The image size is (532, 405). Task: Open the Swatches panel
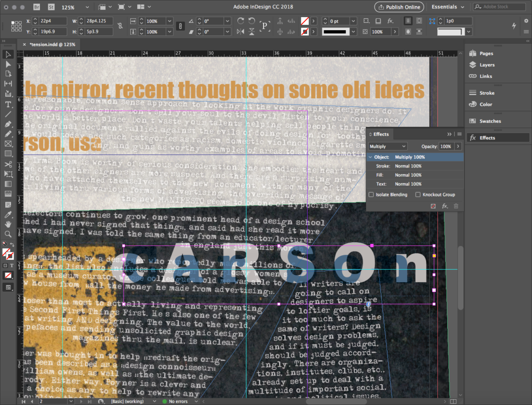pyautogui.click(x=490, y=121)
